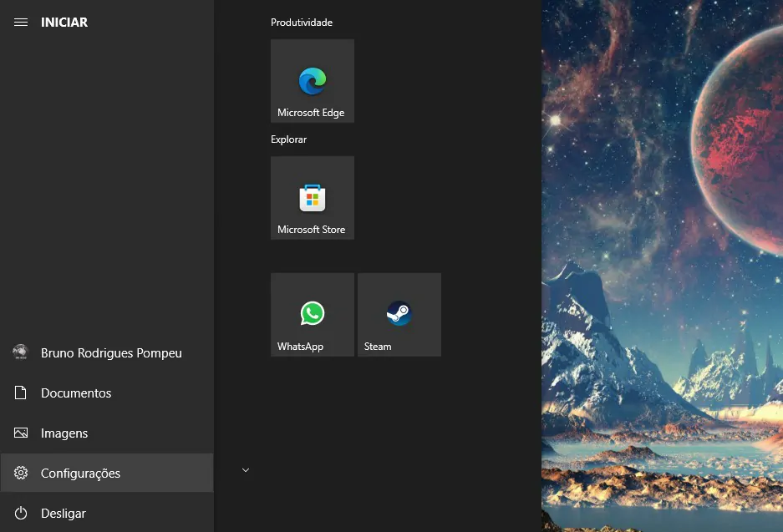Expand the chevron arrow beside Configurações
The height and width of the screenshot is (532, 783).
pyautogui.click(x=245, y=470)
